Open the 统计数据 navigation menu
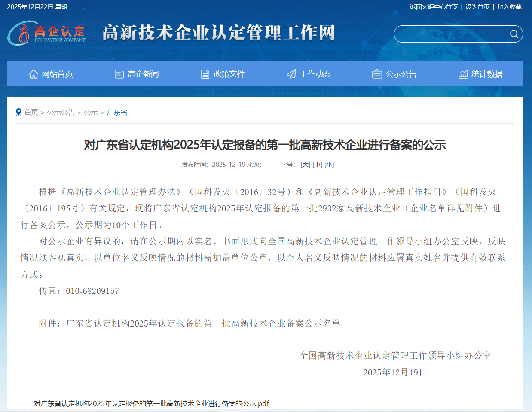Image resolution: width=532 pixels, height=412 pixels. coord(487,74)
